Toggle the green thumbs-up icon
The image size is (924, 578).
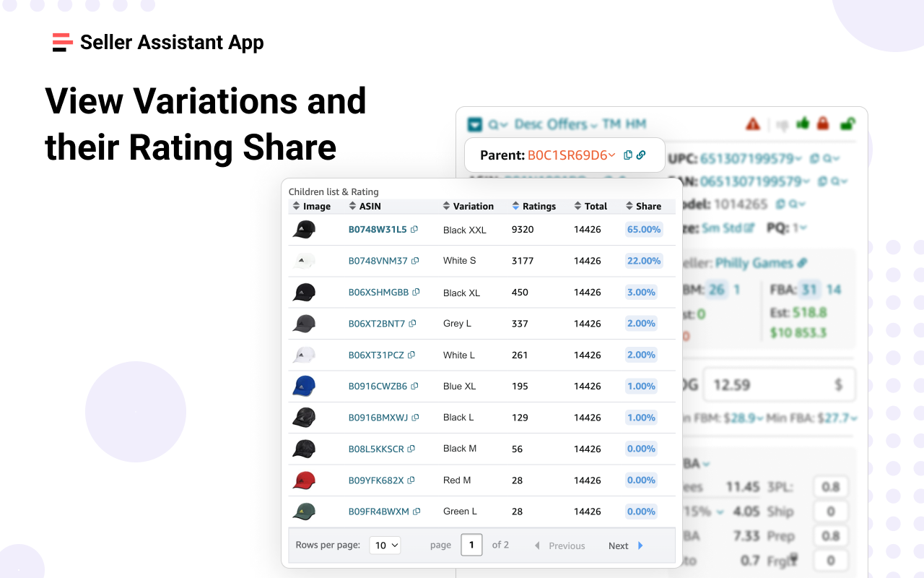tap(803, 124)
